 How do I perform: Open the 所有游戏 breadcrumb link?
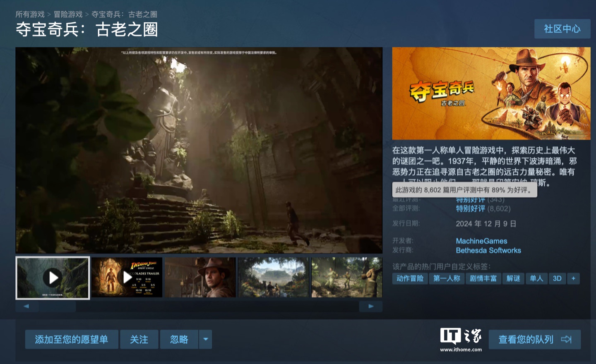click(x=30, y=14)
